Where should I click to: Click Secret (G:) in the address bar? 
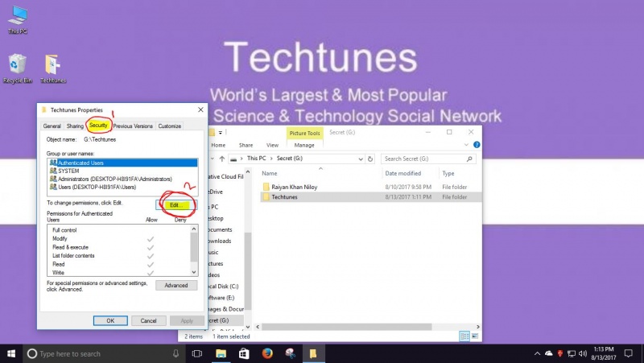[x=290, y=158]
